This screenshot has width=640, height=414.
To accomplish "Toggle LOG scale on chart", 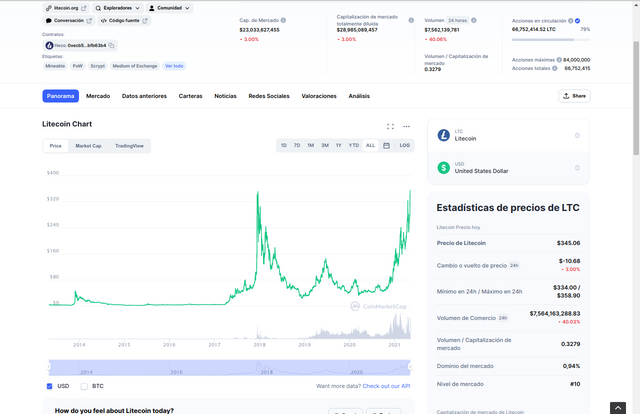I will [x=404, y=145].
